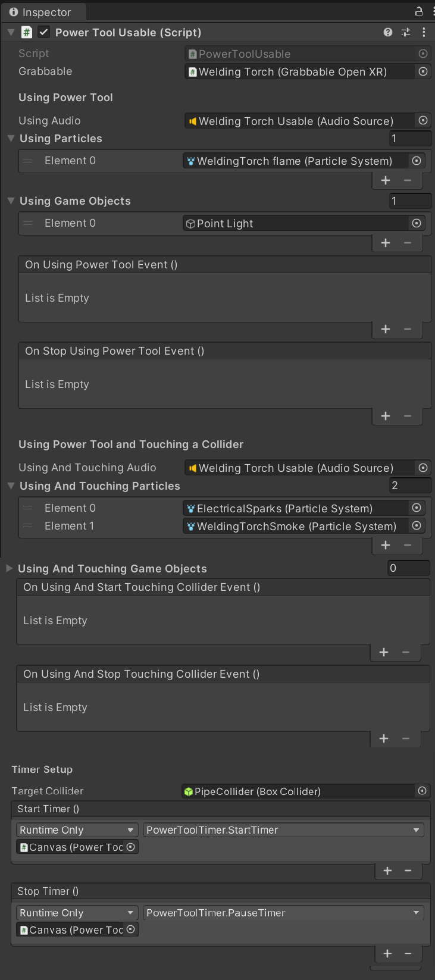Open the PowerToolTimer.PauseTimer function dropdown
435x980 pixels.
[x=283, y=913]
